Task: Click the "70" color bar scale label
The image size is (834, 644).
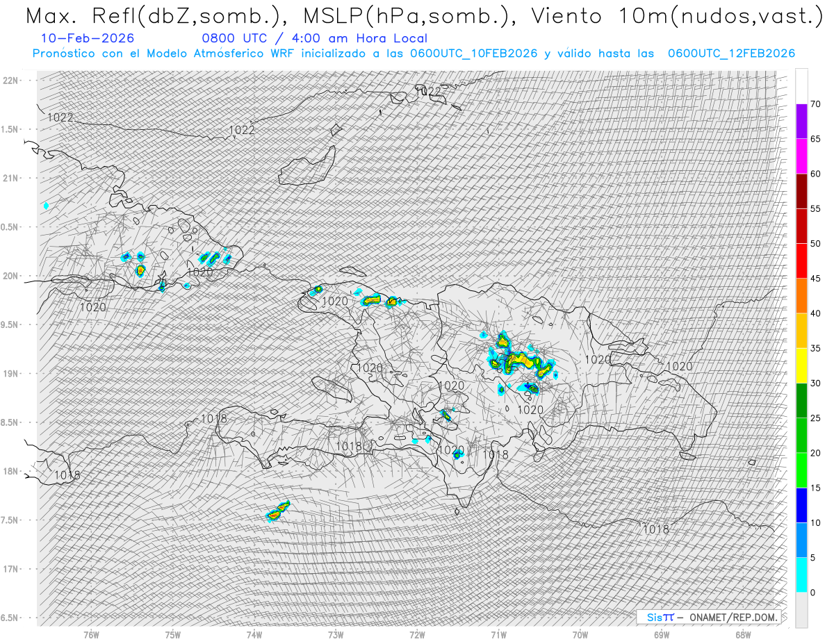Action: [815, 104]
